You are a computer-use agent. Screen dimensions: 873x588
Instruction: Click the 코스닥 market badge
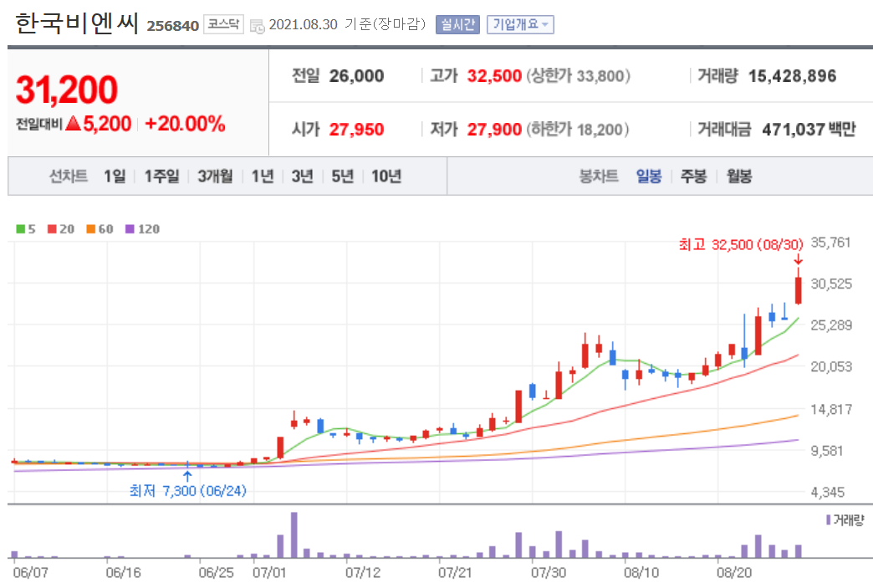[x=223, y=24]
